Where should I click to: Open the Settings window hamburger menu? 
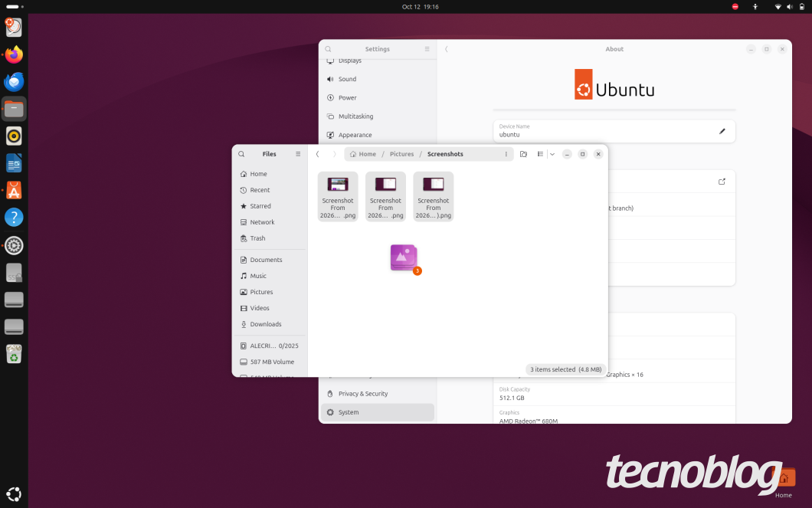click(x=427, y=49)
